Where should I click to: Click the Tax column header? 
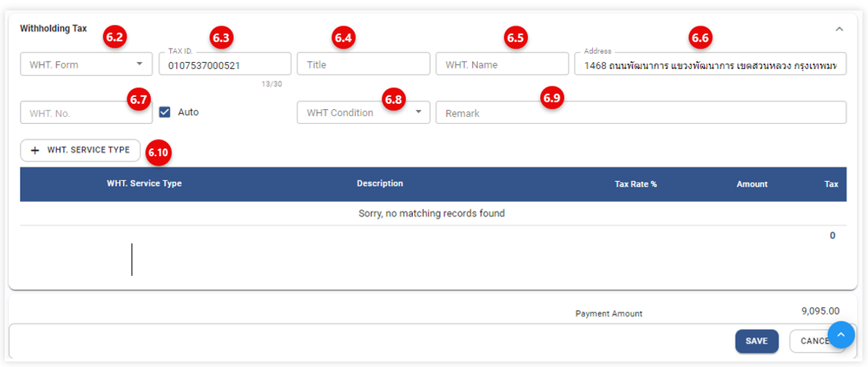[831, 185]
